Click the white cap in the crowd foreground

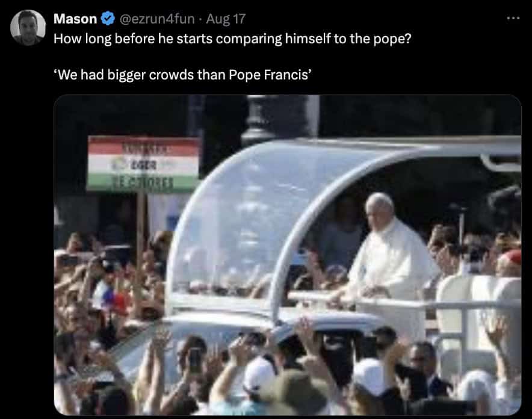259,375
